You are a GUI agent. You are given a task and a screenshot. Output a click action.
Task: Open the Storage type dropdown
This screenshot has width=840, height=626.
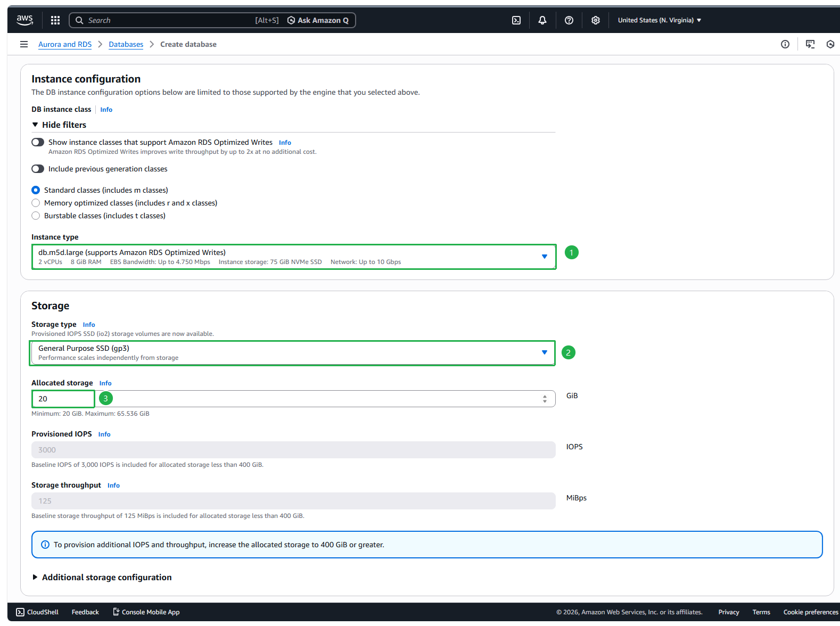[x=292, y=353]
